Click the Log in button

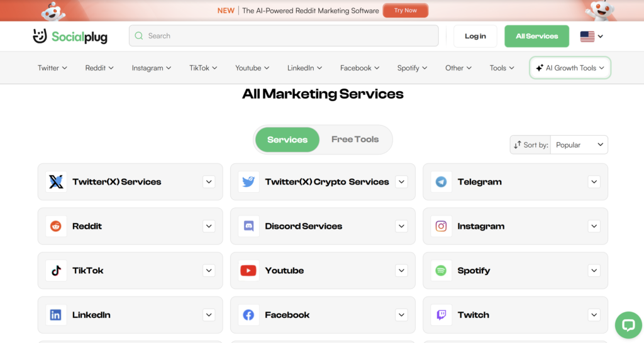coord(475,36)
